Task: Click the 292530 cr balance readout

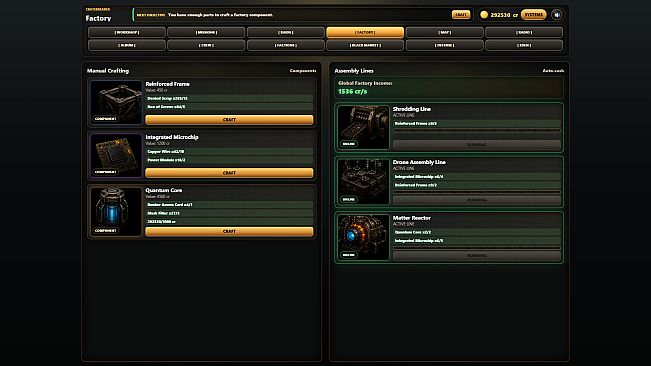Action: pyautogui.click(x=504, y=15)
